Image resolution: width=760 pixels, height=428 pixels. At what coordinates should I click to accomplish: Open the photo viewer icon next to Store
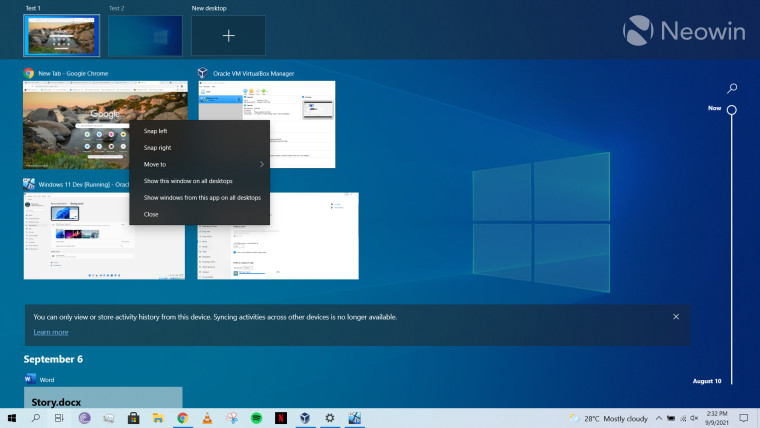[x=109, y=418]
